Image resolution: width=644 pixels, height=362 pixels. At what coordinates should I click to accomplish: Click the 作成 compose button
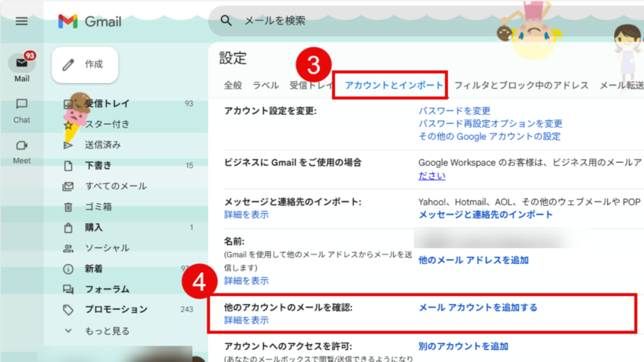click(x=84, y=65)
